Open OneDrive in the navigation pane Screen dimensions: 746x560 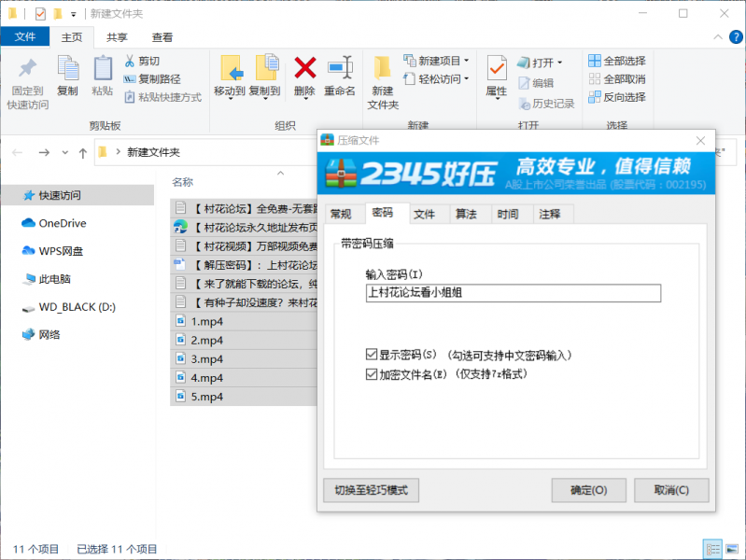62,223
